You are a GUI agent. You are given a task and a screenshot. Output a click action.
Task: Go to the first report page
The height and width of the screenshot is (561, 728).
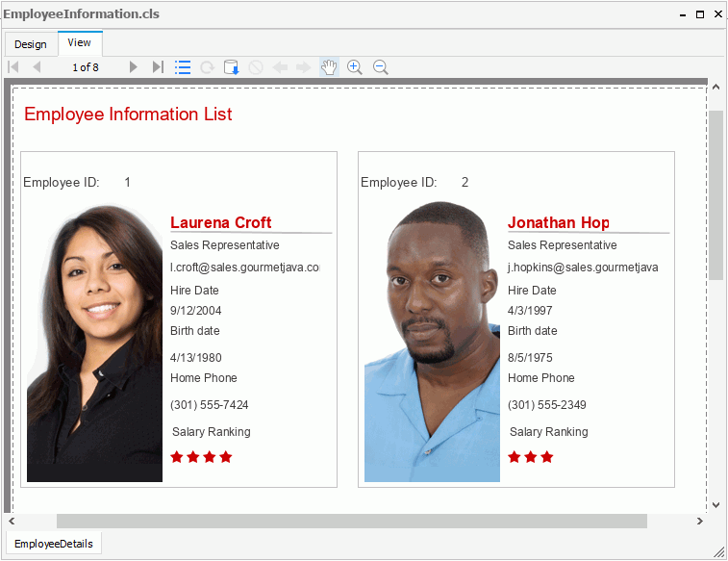click(x=13, y=67)
